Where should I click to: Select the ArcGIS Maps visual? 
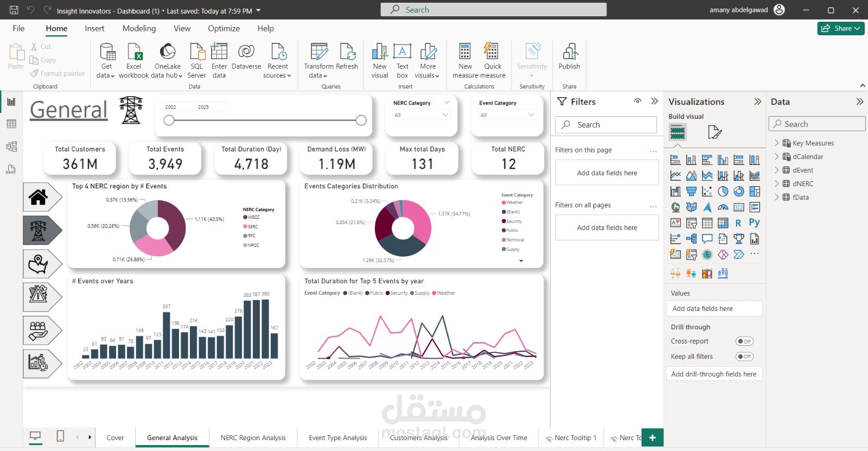[x=707, y=254]
